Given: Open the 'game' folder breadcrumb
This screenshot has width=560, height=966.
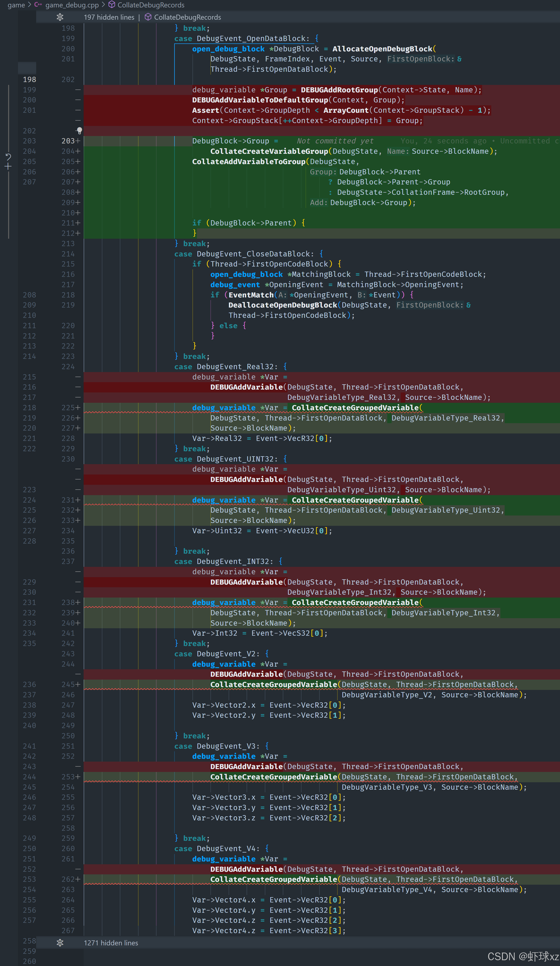Looking at the screenshot, I should coord(16,5).
